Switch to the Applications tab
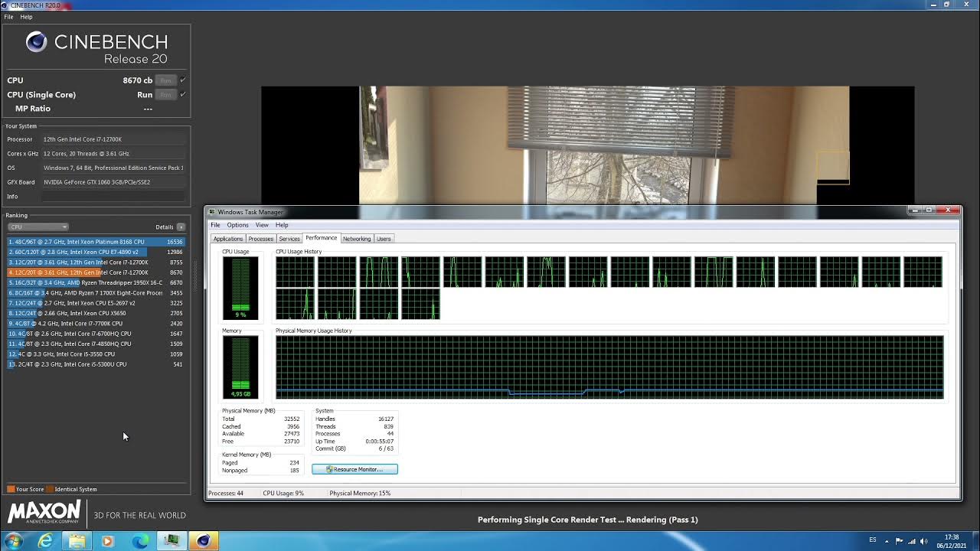 228,239
